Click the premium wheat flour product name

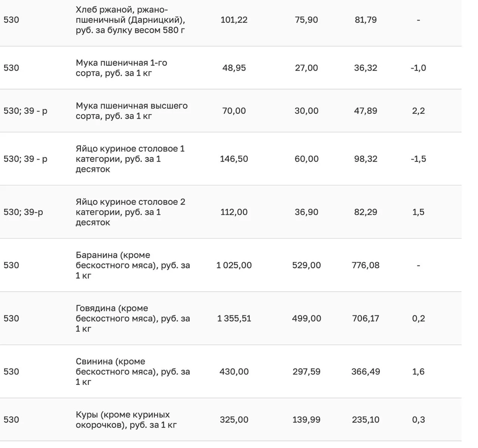coord(131,111)
